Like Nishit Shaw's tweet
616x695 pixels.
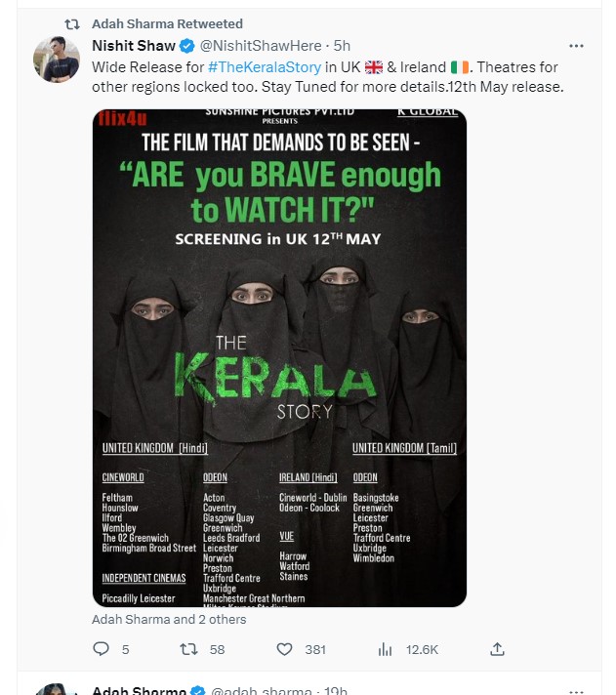pos(286,649)
